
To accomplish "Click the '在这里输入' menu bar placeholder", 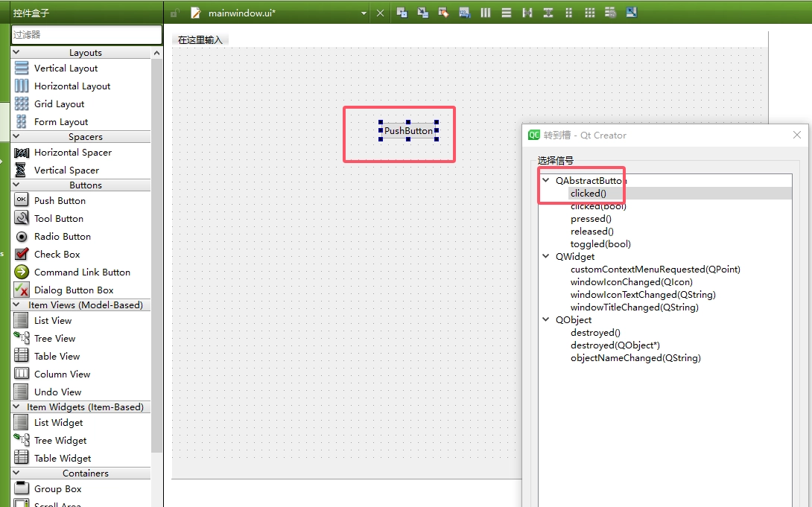I will click(x=200, y=39).
